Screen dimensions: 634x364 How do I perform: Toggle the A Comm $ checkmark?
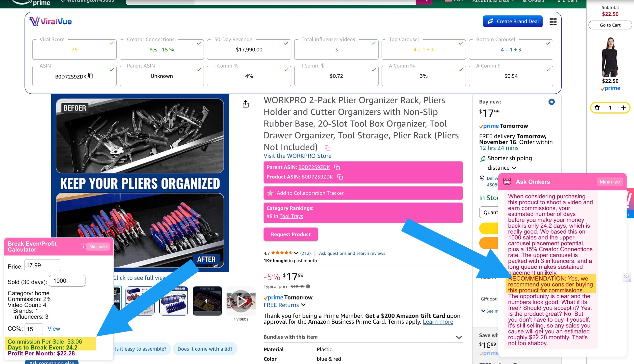coord(548,70)
